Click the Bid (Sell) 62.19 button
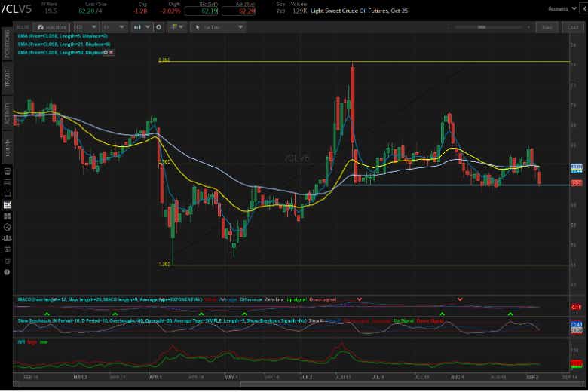Viewport: 588px width, 392px height. point(201,11)
